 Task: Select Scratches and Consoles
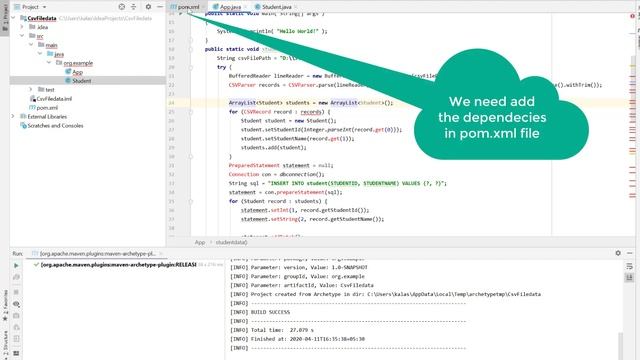(x=52, y=125)
